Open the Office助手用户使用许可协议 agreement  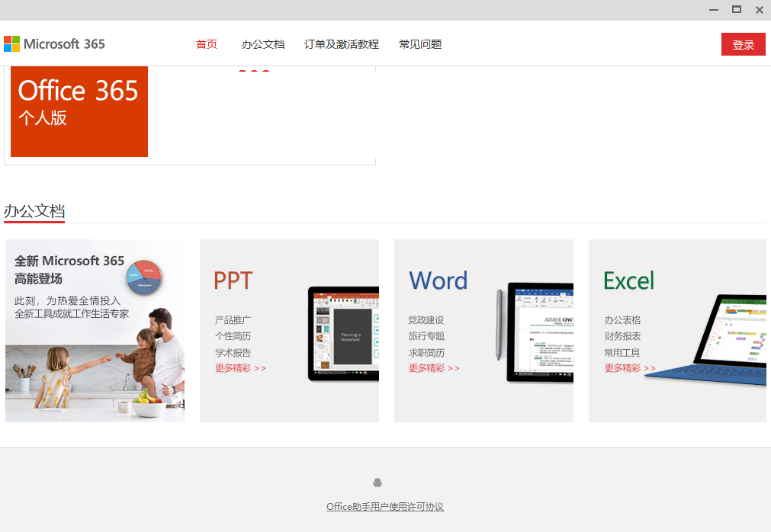(x=385, y=506)
